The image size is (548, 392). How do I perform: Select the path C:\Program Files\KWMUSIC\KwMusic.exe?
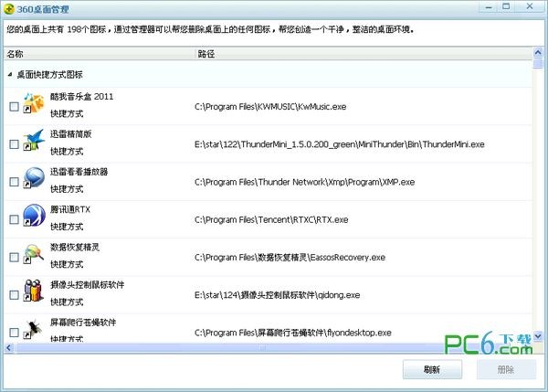[x=270, y=107]
